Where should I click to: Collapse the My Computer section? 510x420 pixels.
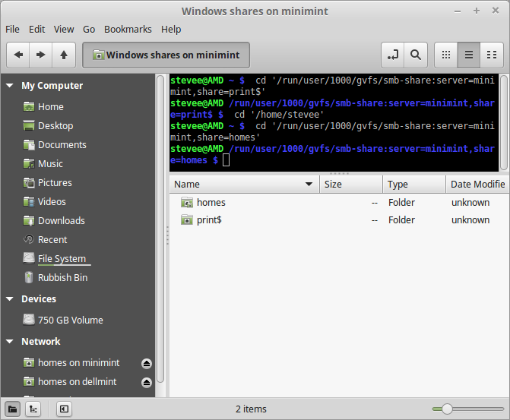click(x=10, y=86)
